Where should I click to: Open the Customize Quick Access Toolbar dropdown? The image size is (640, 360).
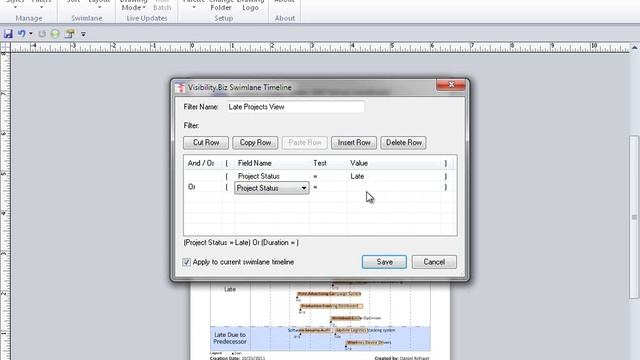click(x=83, y=34)
